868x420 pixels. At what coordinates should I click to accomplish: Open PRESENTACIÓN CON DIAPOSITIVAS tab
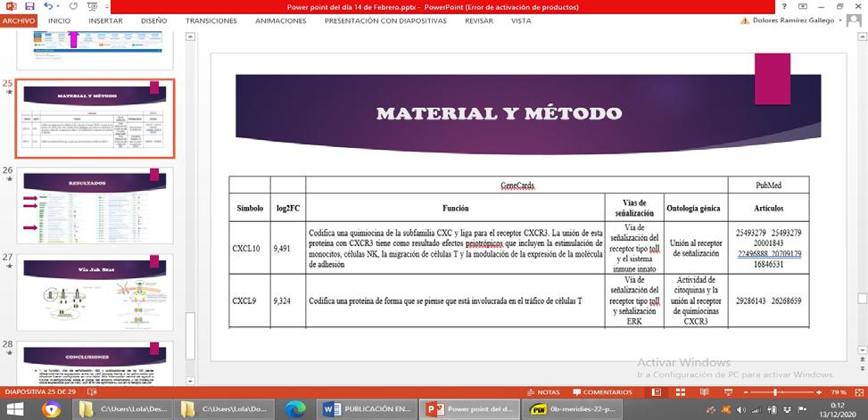pyautogui.click(x=385, y=21)
